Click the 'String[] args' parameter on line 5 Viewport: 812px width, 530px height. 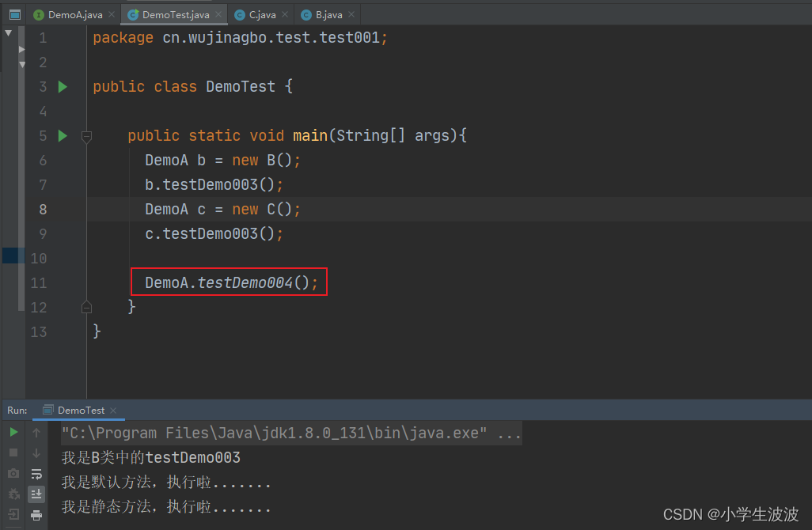point(393,135)
